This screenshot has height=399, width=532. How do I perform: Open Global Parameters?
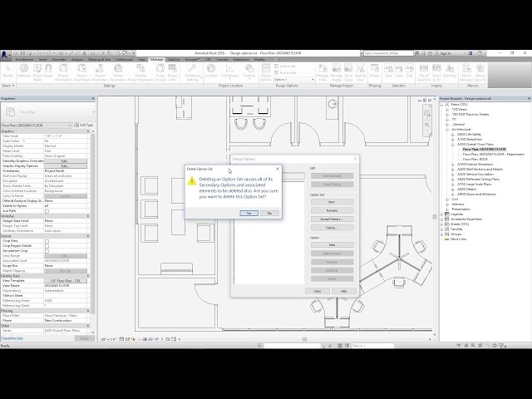(x=118, y=72)
